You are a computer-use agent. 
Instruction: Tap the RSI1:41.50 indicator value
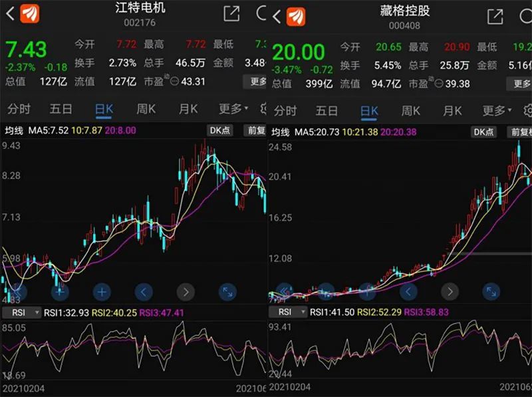tap(332, 312)
